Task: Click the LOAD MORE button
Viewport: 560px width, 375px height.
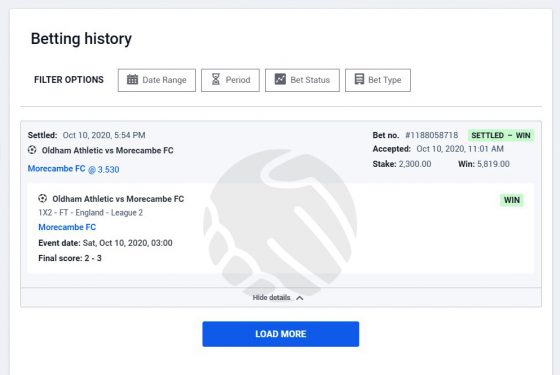Action: [281, 334]
